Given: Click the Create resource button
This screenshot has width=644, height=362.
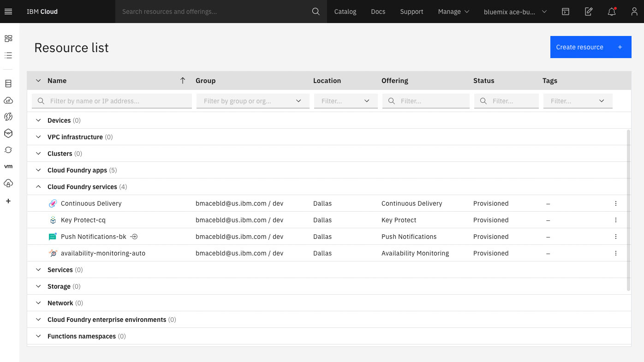Looking at the screenshot, I should tap(590, 47).
